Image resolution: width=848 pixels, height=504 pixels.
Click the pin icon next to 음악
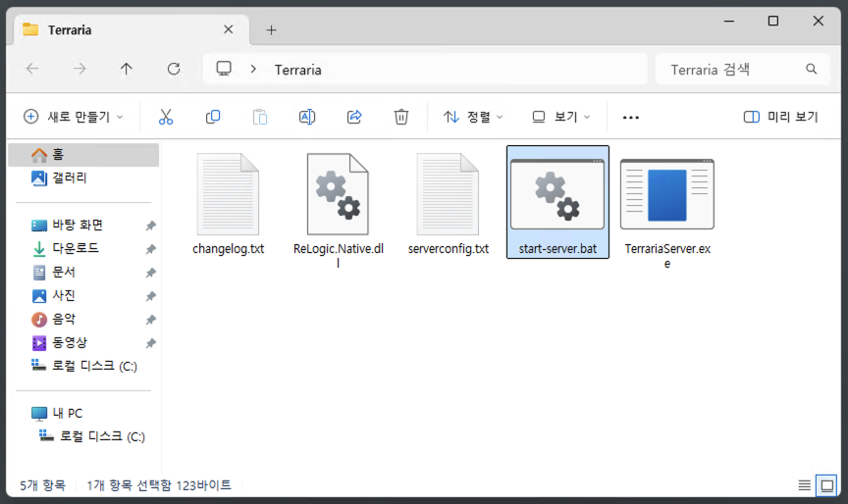point(151,320)
